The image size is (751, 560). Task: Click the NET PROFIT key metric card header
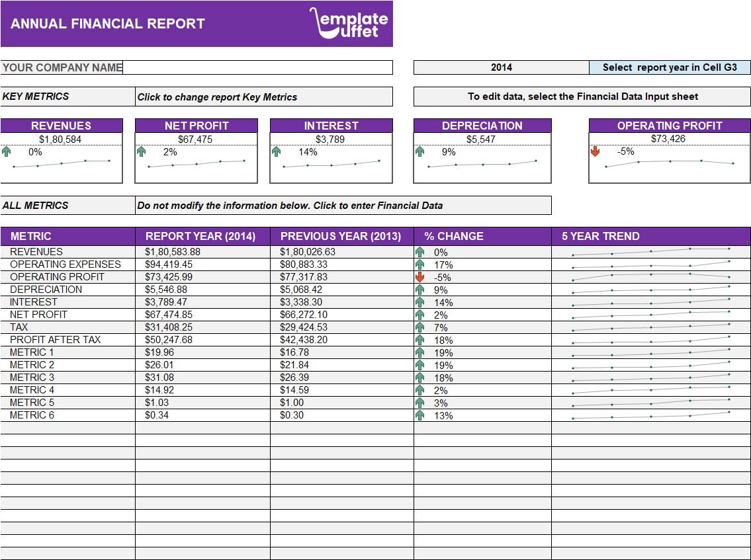click(197, 126)
